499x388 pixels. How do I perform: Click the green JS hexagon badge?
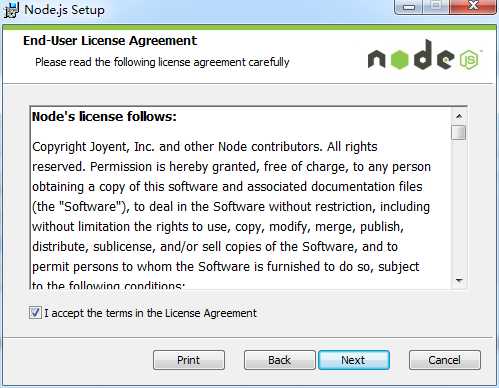point(470,60)
